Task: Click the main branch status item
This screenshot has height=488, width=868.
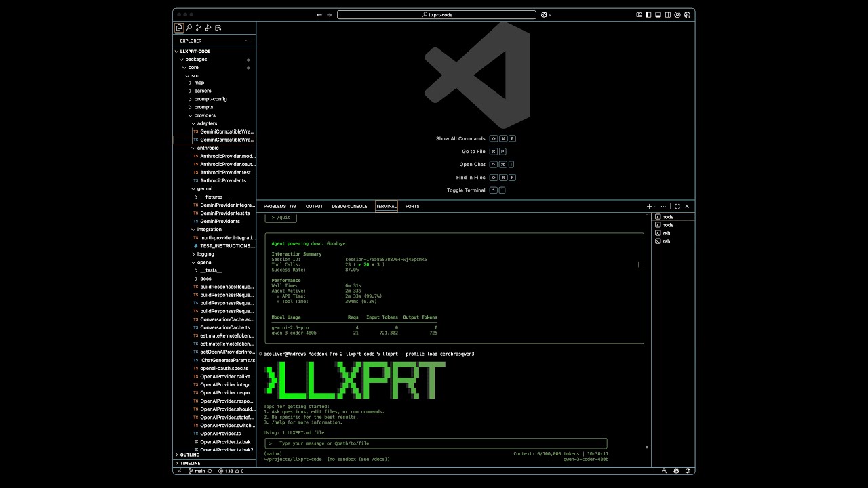Action: (x=197, y=471)
